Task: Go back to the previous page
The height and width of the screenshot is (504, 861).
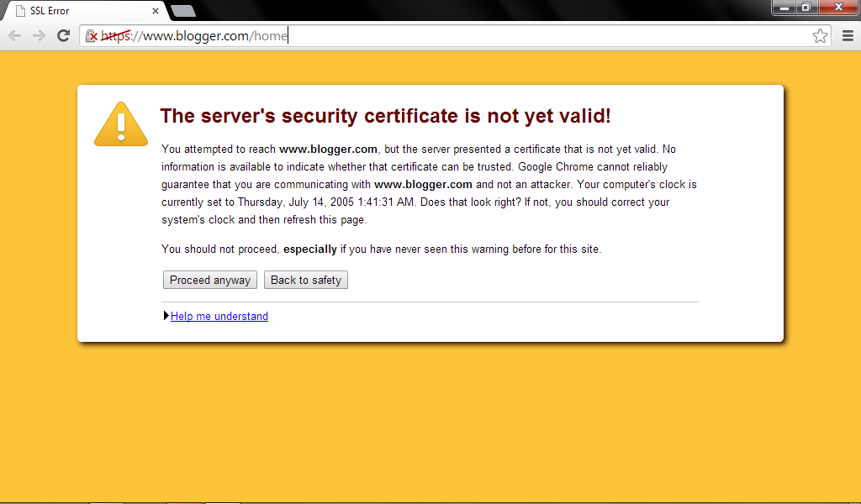Action: (15, 35)
